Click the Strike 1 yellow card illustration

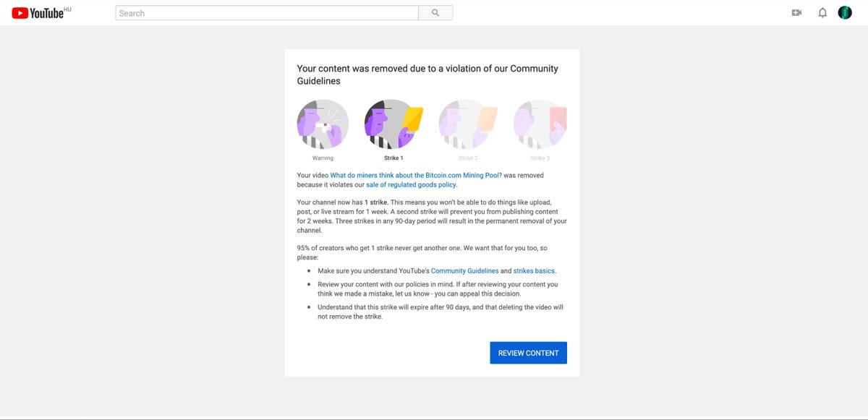[x=393, y=124]
